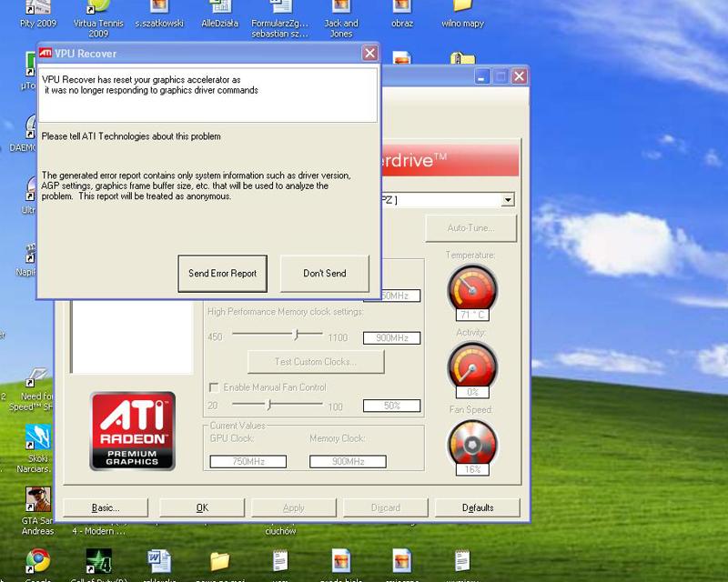Switch to Basic view button
The image size is (728, 582).
pyautogui.click(x=106, y=507)
